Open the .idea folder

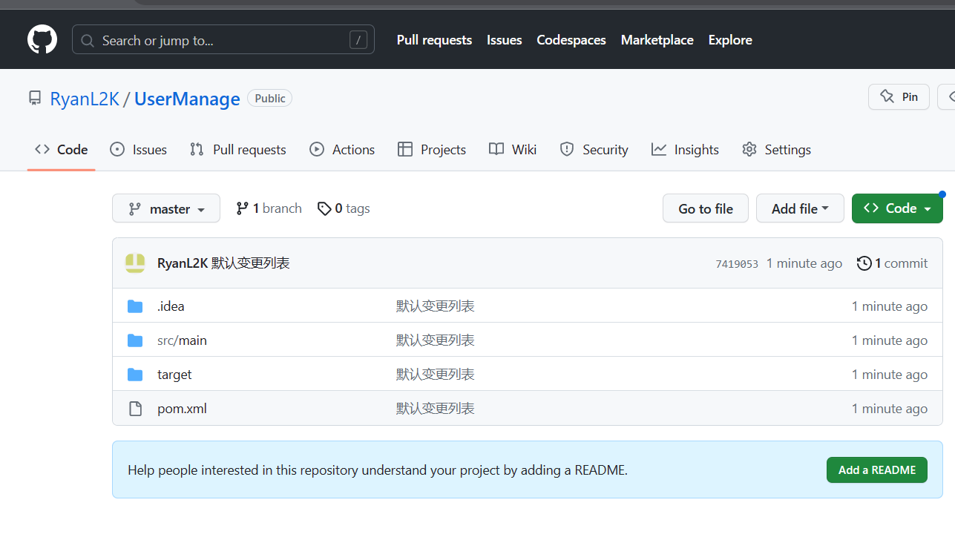tap(171, 306)
